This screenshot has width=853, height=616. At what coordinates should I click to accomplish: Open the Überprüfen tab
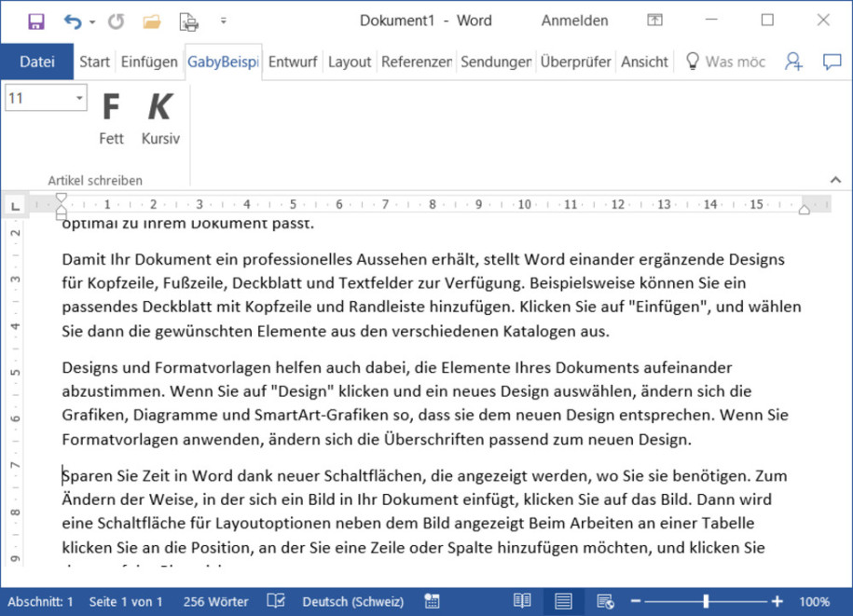[x=575, y=62]
